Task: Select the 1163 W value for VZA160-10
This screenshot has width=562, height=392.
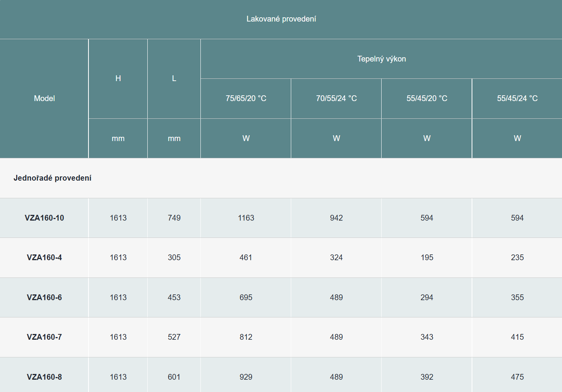Action: click(246, 218)
